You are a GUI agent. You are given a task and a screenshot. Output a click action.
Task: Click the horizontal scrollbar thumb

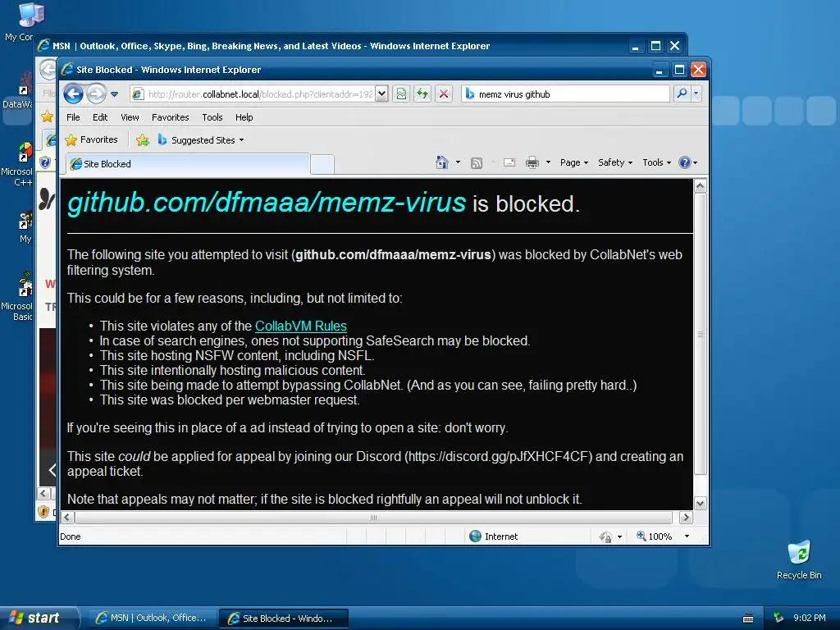click(x=373, y=518)
